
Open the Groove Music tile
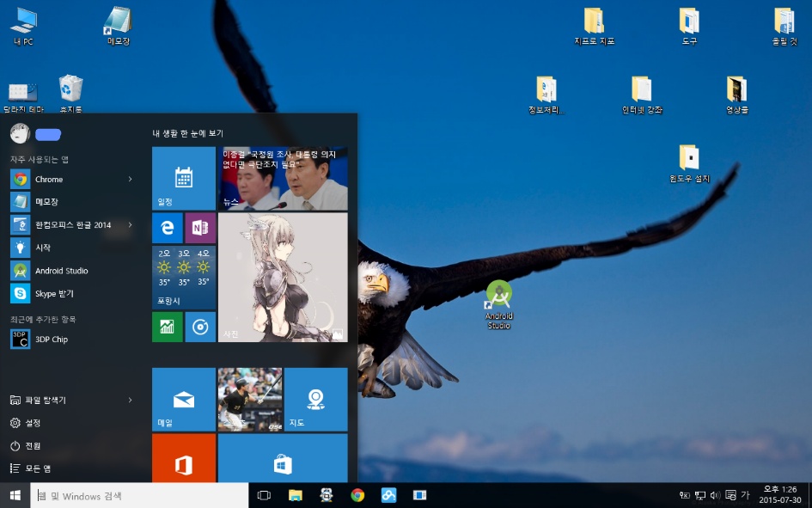199,327
